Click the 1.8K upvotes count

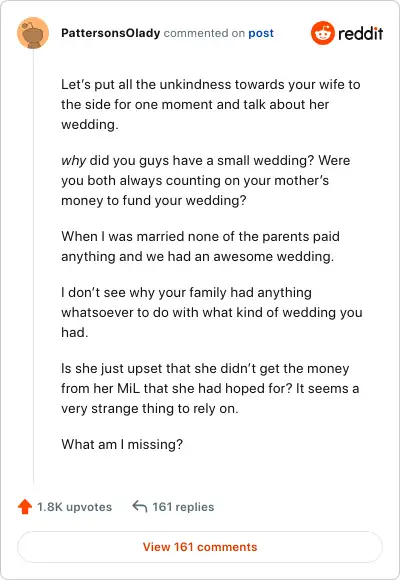point(74,507)
